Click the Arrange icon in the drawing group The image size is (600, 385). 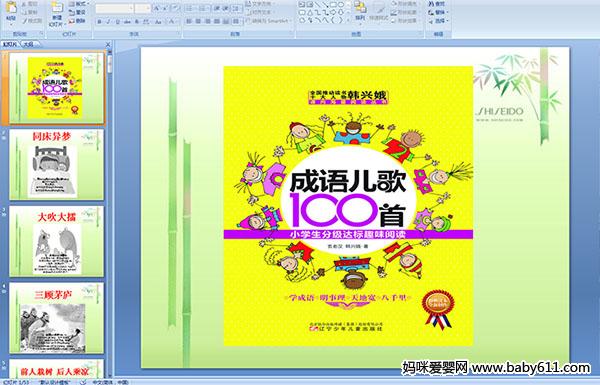[360, 10]
